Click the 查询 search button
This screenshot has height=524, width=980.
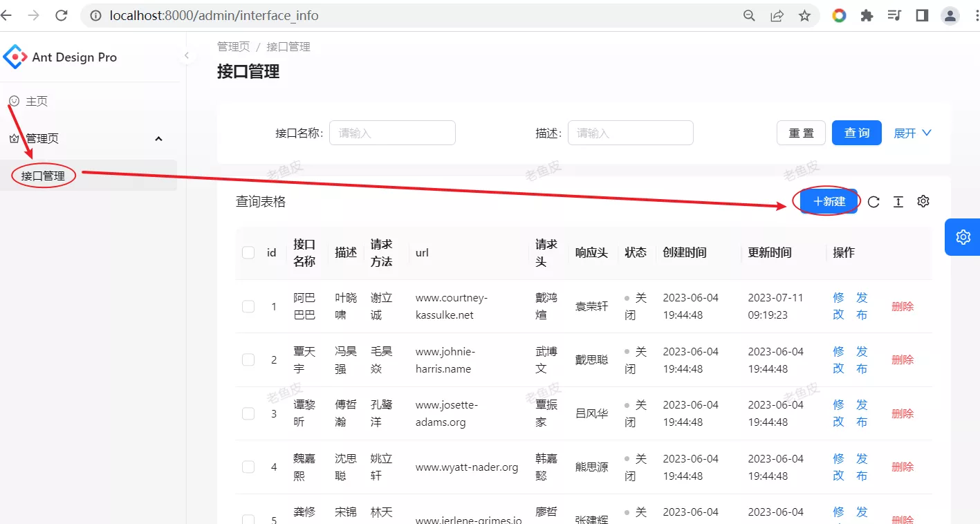856,133
